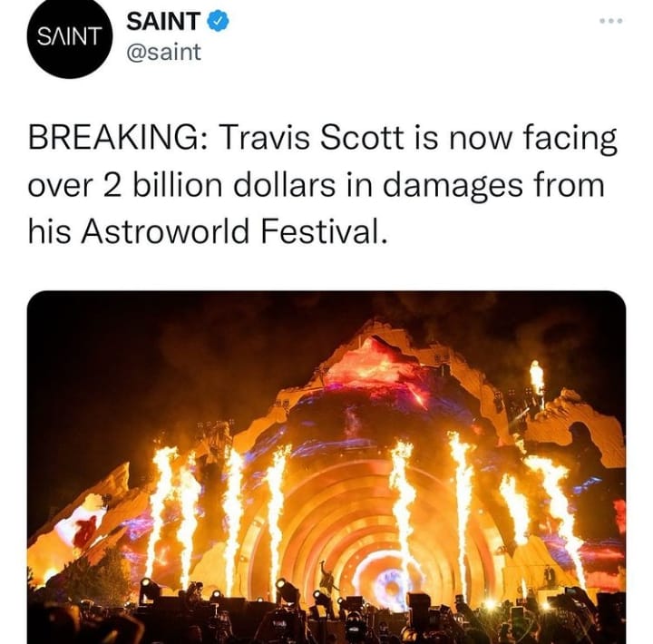Click the words Astroworld Festival
Image resolution: width=653 pixels, height=644 pixels.
231,231
